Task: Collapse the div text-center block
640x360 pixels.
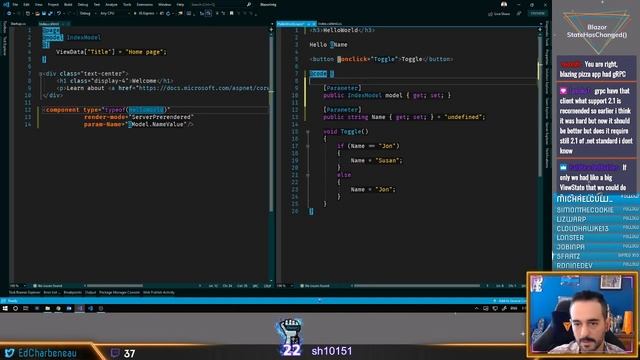Action: [x=40, y=74]
